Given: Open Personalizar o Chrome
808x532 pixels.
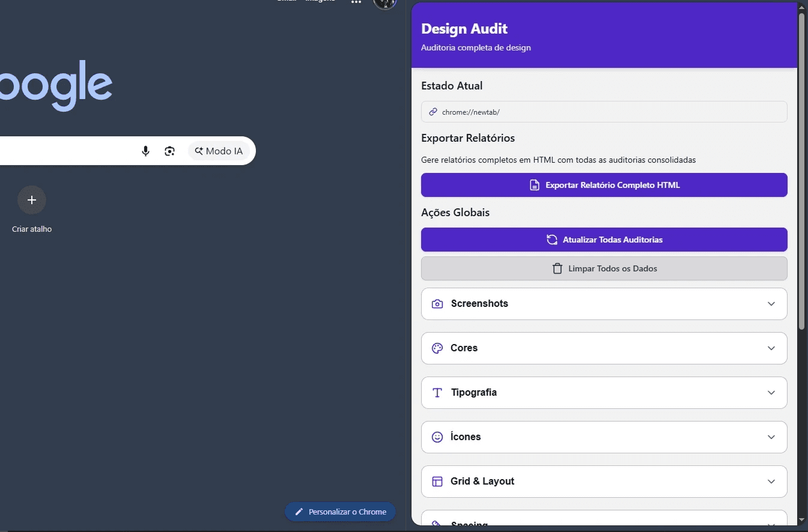Looking at the screenshot, I should pyautogui.click(x=340, y=512).
